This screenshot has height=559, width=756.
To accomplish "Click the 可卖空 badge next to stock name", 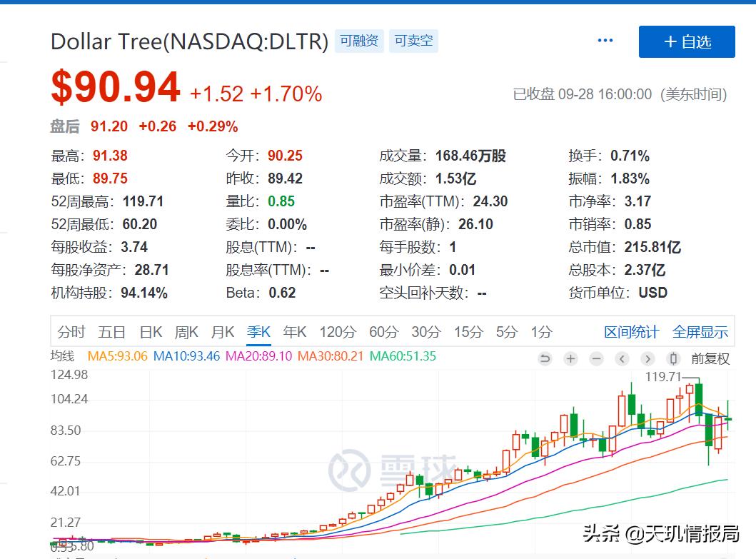I will click(413, 41).
